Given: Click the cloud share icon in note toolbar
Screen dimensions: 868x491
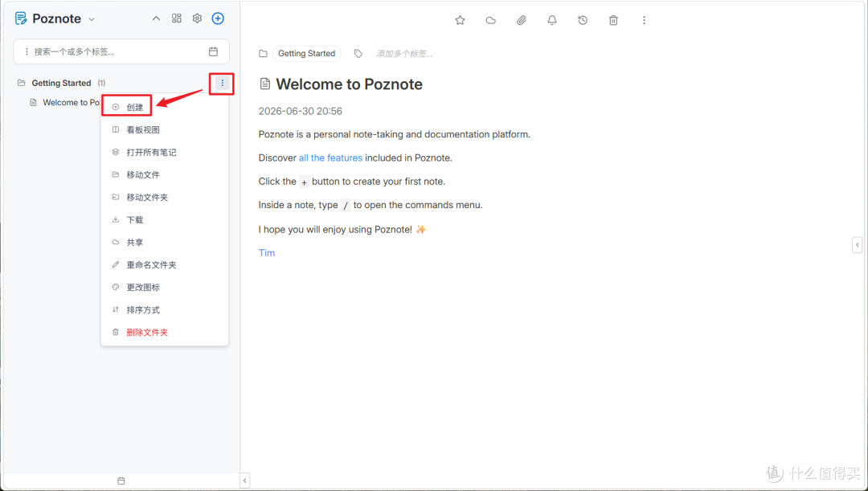Looking at the screenshot, I should tap(490, 20).
